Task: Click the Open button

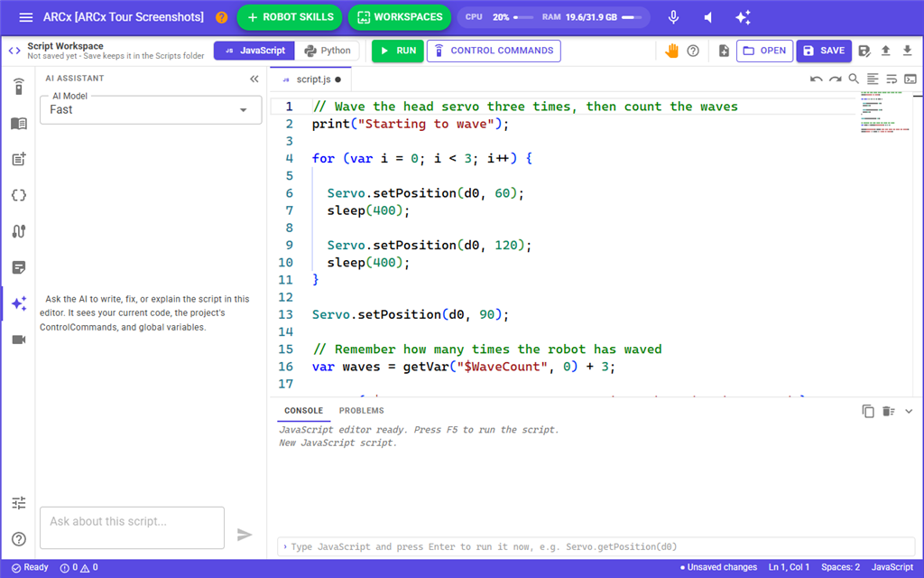Action: coord(764,51)
